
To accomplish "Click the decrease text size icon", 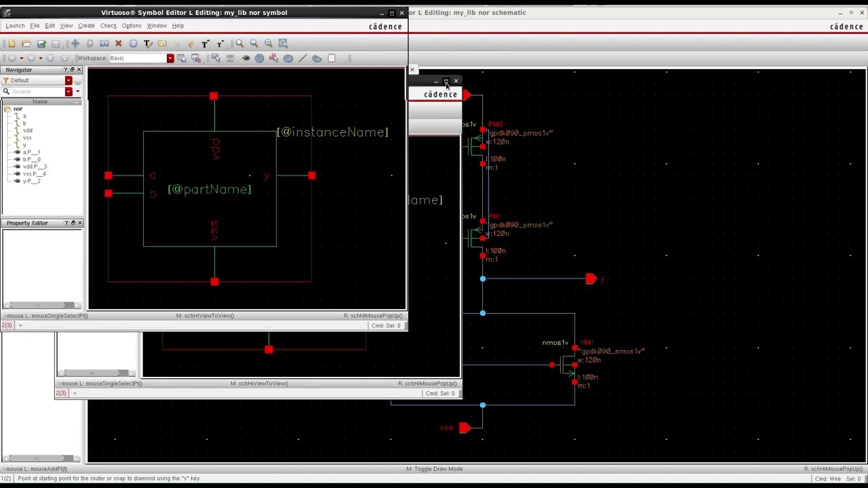I will tap(220, 43).
